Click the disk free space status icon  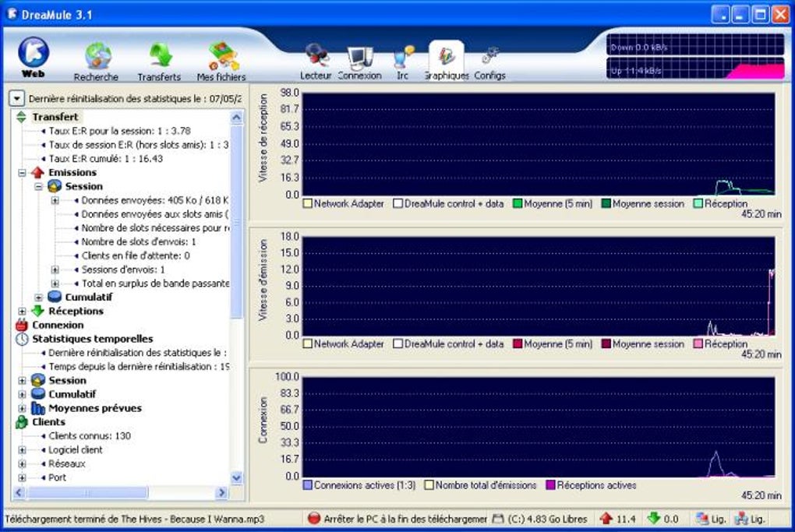498,519
